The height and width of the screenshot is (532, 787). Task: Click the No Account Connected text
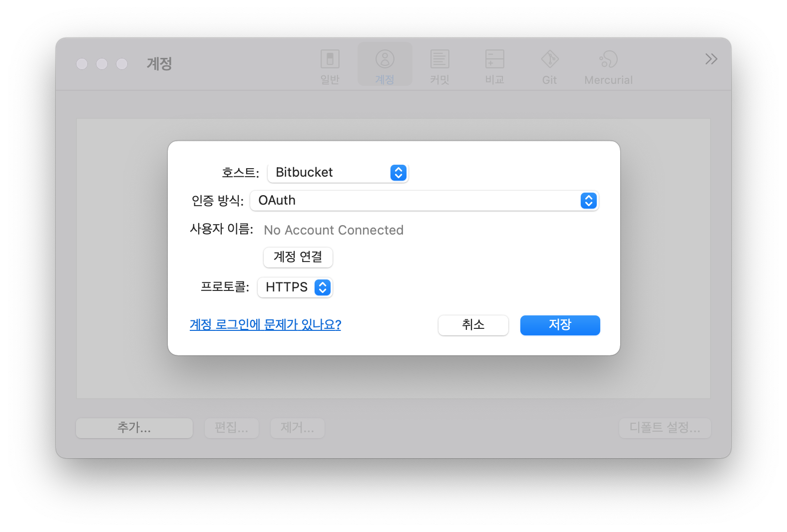[334, 230]
